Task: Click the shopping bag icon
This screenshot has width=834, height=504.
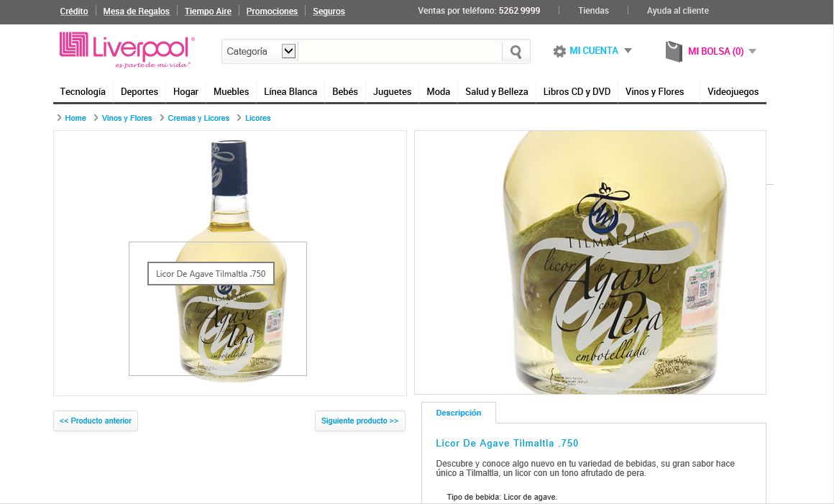Action: coord(674,52)
